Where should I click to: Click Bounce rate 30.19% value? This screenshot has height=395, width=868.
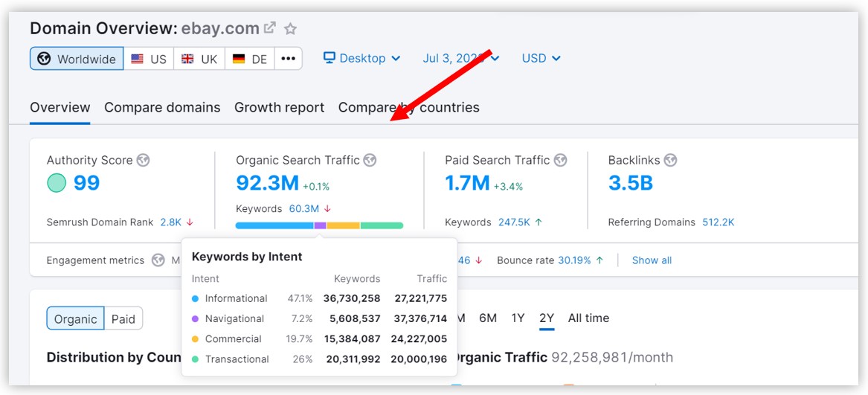click(574, 260)
